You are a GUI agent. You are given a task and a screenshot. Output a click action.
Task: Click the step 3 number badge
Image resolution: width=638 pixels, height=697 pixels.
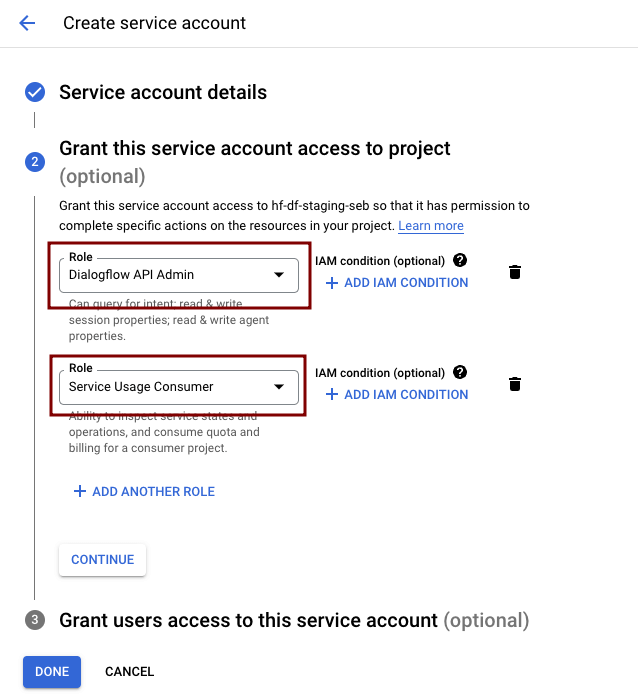pos(35,620)
